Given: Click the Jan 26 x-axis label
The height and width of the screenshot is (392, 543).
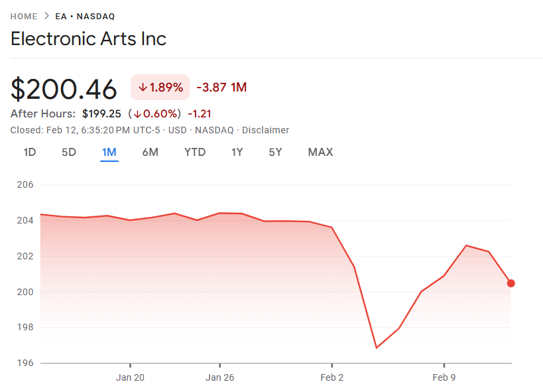Looking at the screenshot, I should pyautogui.click(x=219, y=378).
